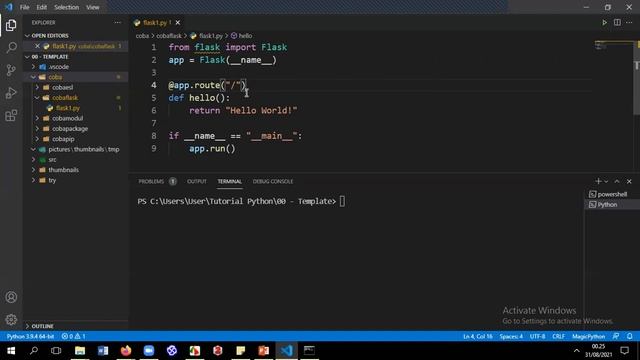Open the Manage gear settings icon
This screenshot has width=640, height=360.
click(11, 320)
